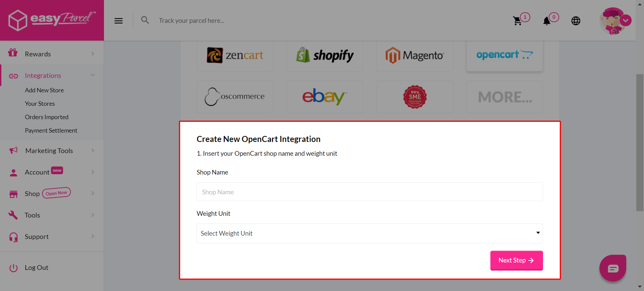The height and width of the screenshot is (291, 644).
Task: Click the Log Out link
Action: (37, 268)
